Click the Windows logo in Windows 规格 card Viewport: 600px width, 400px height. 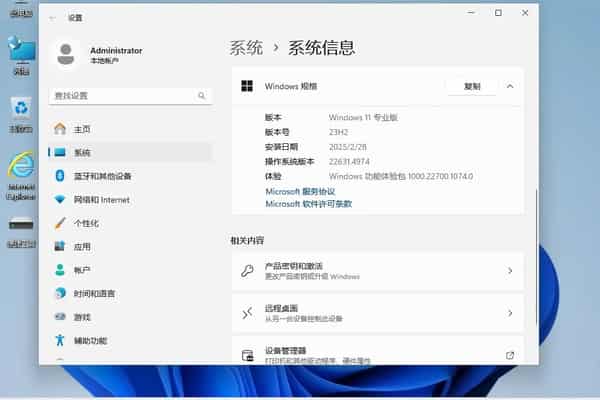click(x=247, y=86)
